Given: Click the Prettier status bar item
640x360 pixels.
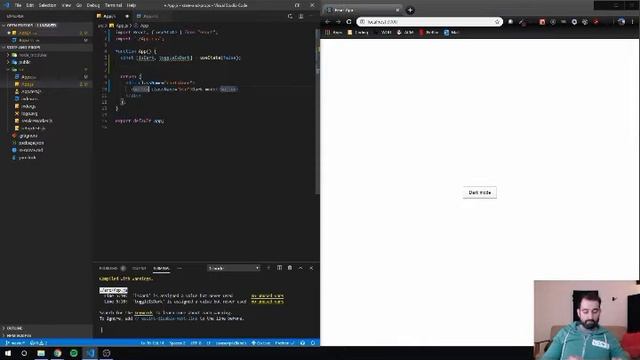Looking at the screenshot, I should 284,343.
